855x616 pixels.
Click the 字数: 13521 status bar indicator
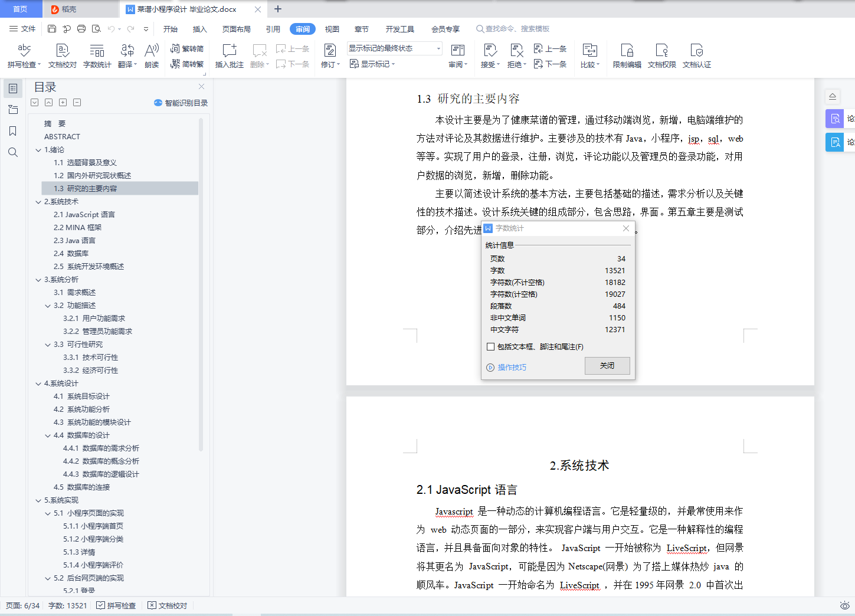click(x=67, y=605)
